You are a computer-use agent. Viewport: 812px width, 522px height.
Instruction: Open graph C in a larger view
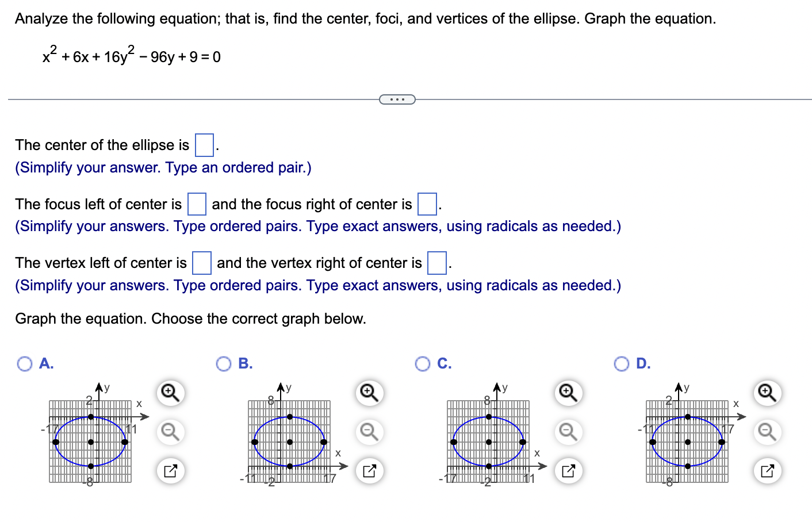(x=568, y=470)
